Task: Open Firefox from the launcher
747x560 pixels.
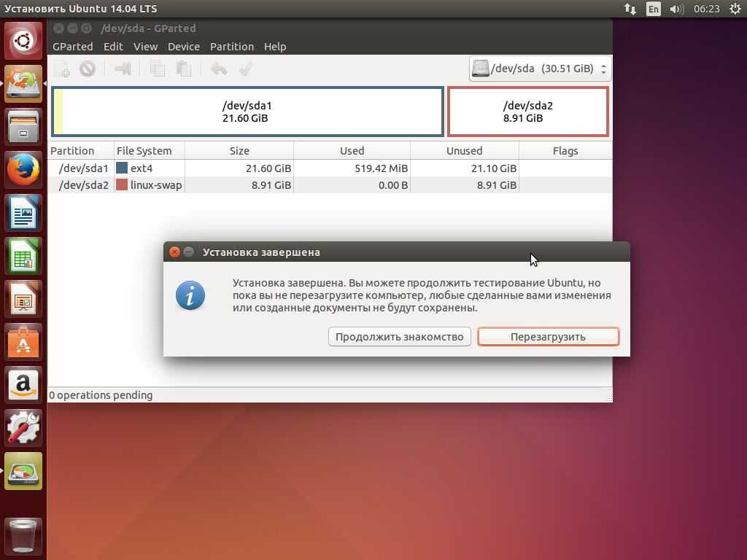Action: (x=23, y=171)
